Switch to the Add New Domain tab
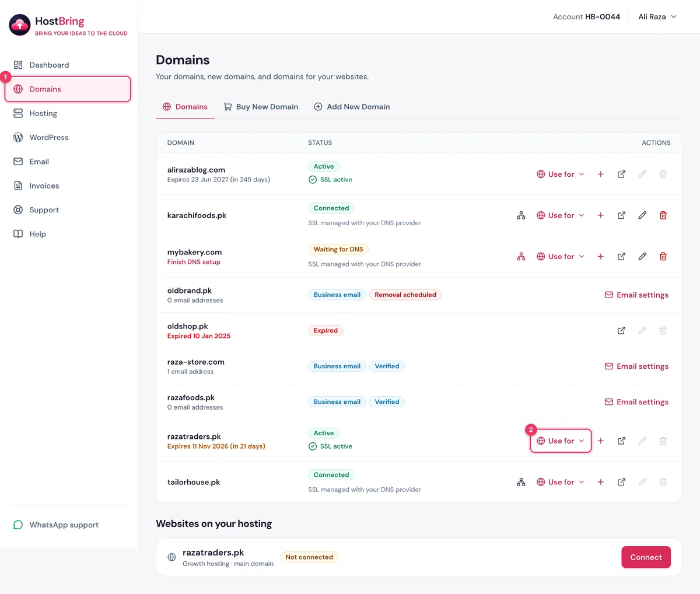The image size is (700, 594). pyautogui.click(x=352, y=107)
